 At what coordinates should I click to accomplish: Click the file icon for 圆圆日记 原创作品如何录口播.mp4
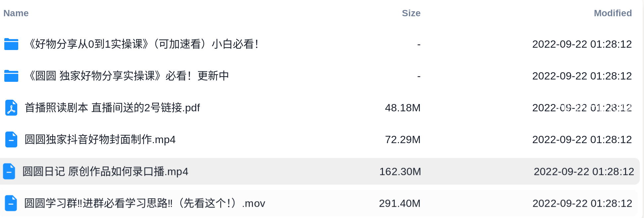[9, 171]
